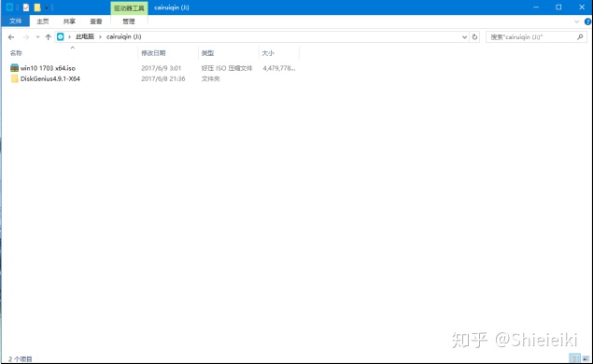Navigate to 此电脑 in breadcrumb
Image resolution: width=593 pixels, height=364 pixels.
tap(85, 36)
